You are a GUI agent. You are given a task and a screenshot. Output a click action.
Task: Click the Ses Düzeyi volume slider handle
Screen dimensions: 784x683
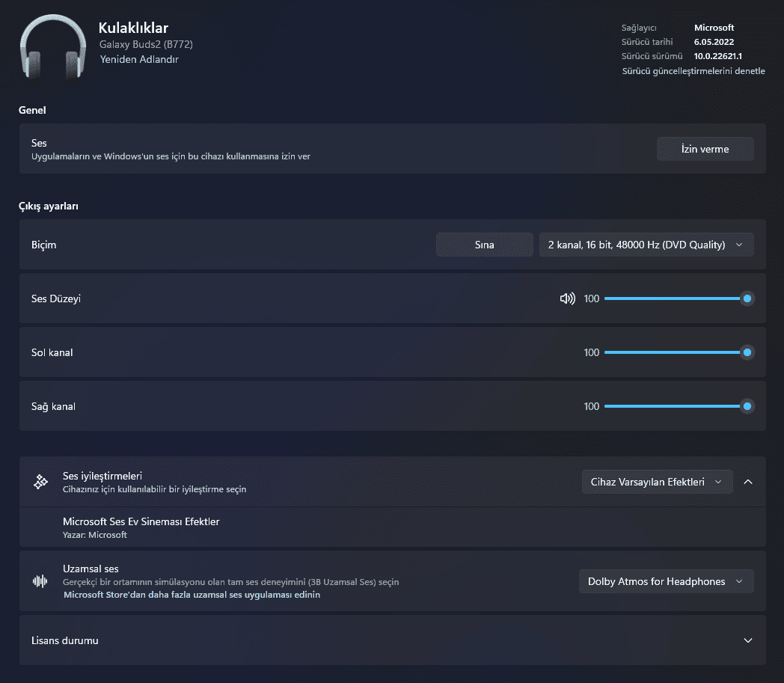point(747,298)
